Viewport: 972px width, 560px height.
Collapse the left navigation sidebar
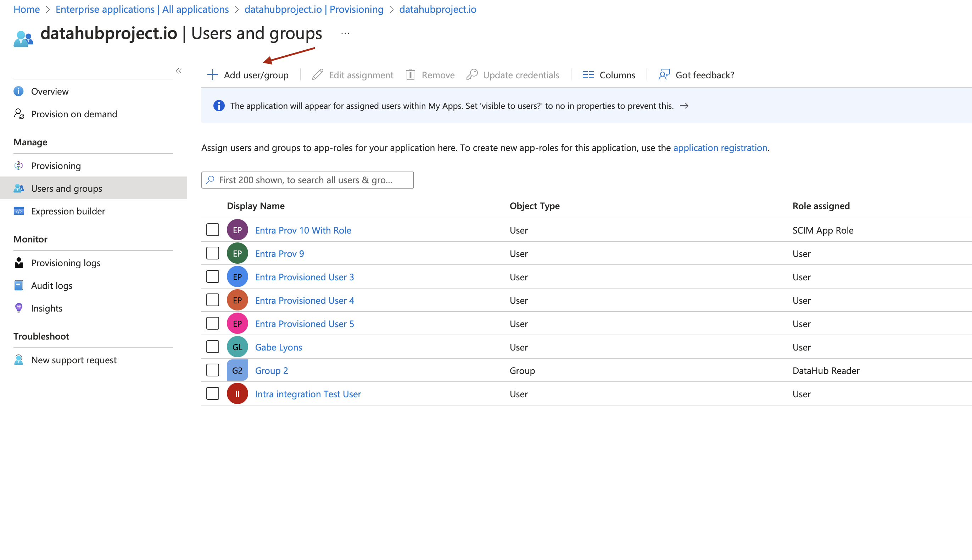pos(178,71)
